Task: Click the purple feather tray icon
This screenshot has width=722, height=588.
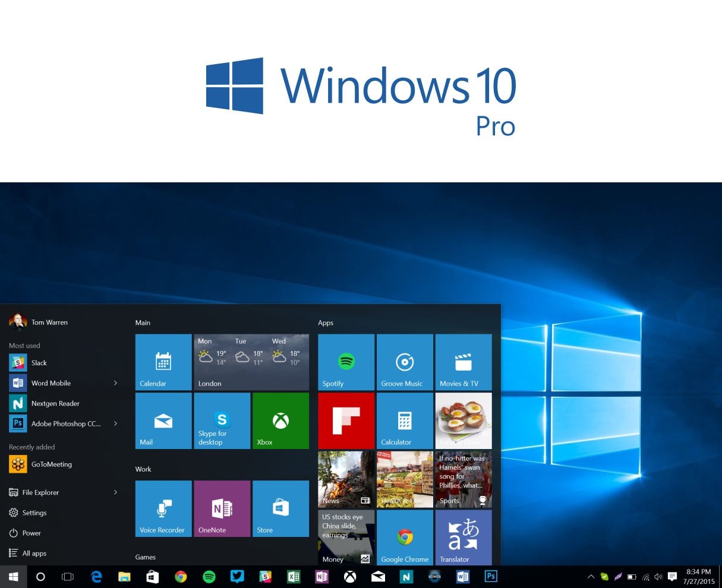Action: click(x=618, y=577)
